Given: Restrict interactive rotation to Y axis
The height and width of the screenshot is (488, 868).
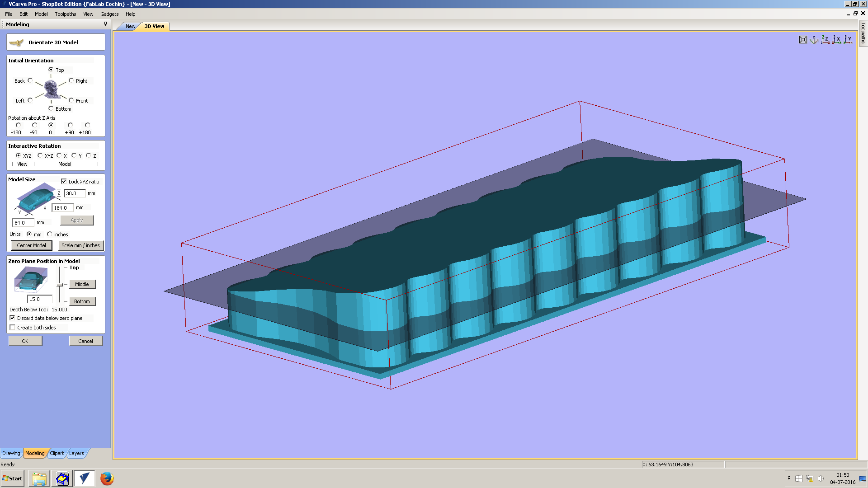Looking at the screenshot, I should click(74, 155).
